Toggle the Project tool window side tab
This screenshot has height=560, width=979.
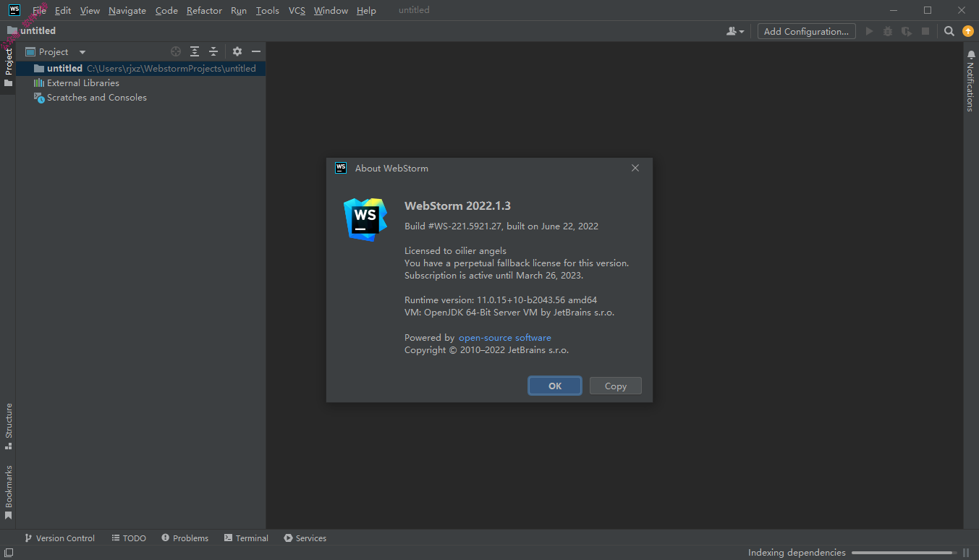[8, 67]
